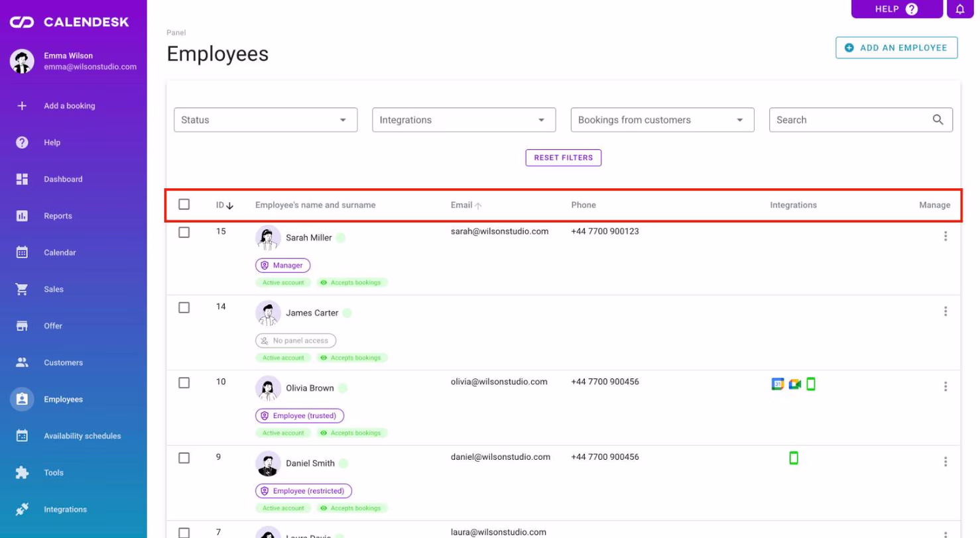Click the Calendesk logo
Screen dimensions: 980x538
click(x=70, y=23)
